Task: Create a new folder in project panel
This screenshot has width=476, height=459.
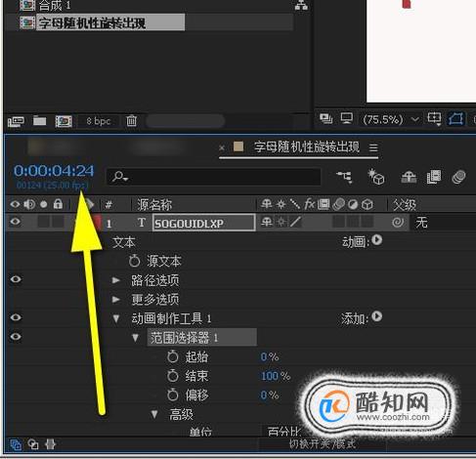Action: click(40, 121)
